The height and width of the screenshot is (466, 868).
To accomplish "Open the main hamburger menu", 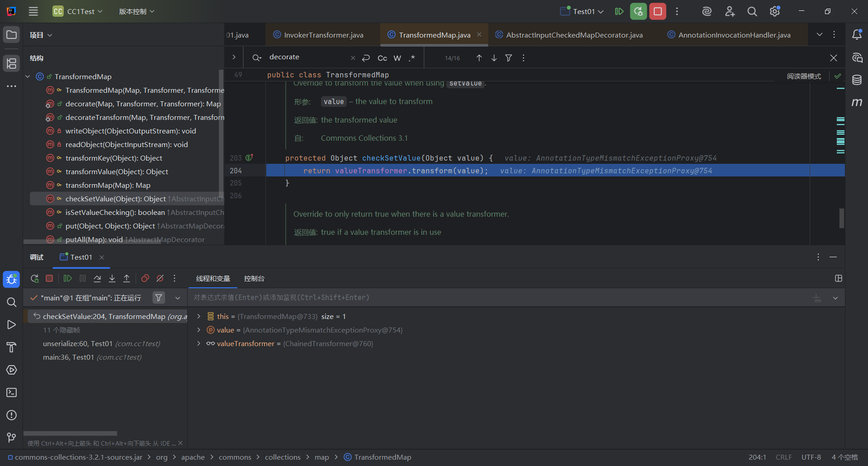I will coord(33,11).
